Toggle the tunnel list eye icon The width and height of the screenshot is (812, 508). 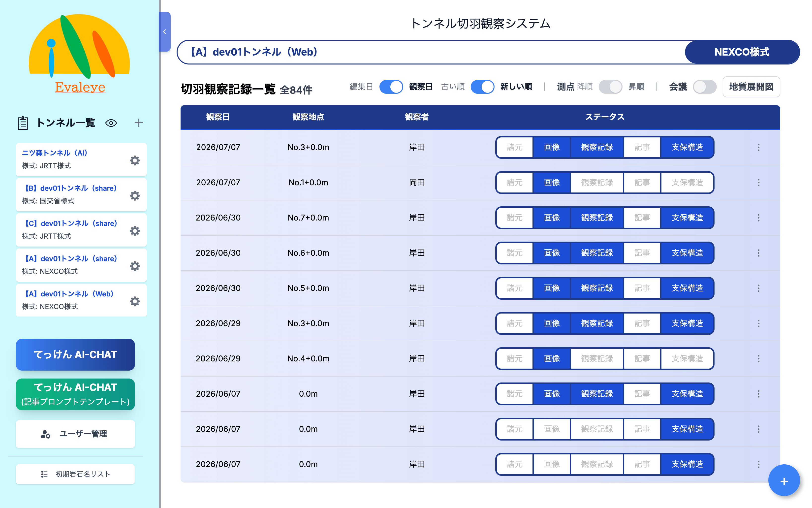pos(111,123)
